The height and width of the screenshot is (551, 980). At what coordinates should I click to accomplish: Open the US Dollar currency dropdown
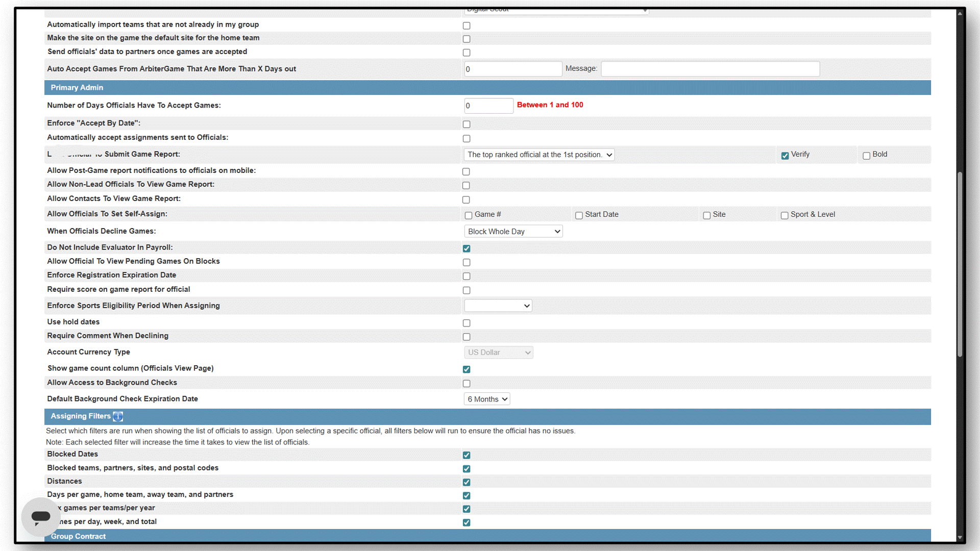click(x=499, y=353)
